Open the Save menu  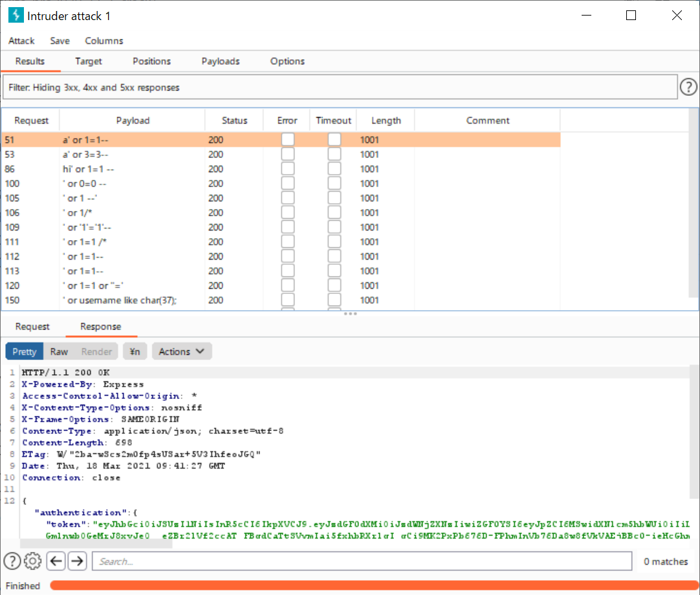pos(60,41)
